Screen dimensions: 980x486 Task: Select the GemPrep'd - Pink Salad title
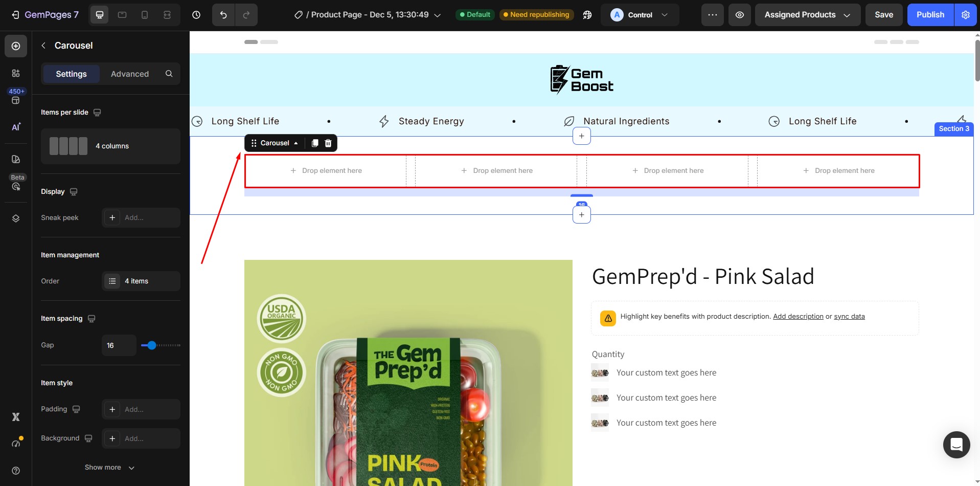click(703, 277)
